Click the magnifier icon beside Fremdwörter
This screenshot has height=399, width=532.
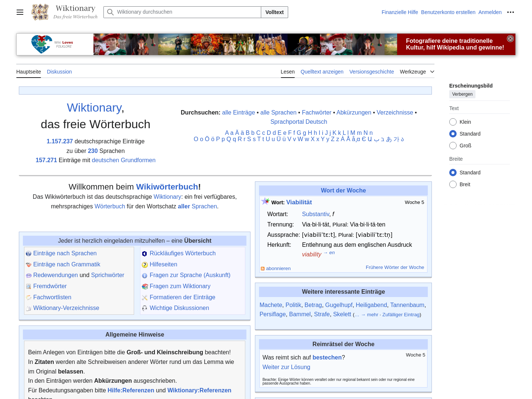[28, 286]
